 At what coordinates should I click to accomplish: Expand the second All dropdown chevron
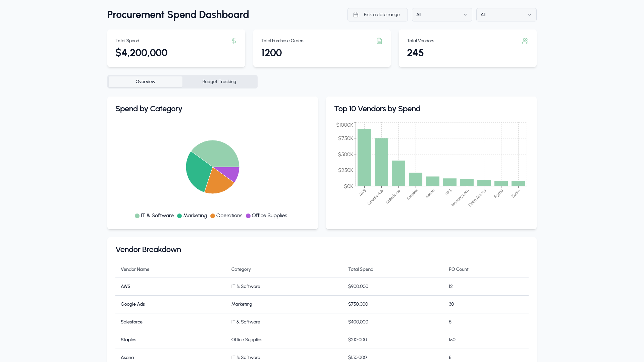530,15
